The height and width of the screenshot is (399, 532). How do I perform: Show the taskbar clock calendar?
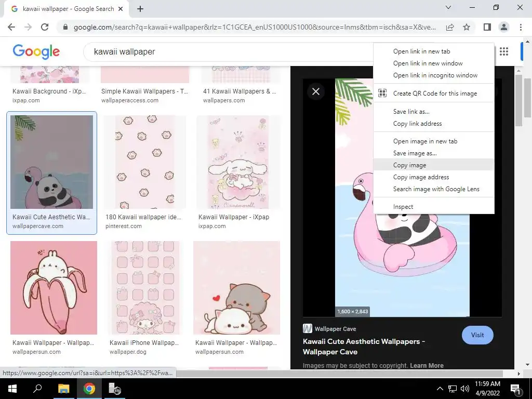[487, 389]
